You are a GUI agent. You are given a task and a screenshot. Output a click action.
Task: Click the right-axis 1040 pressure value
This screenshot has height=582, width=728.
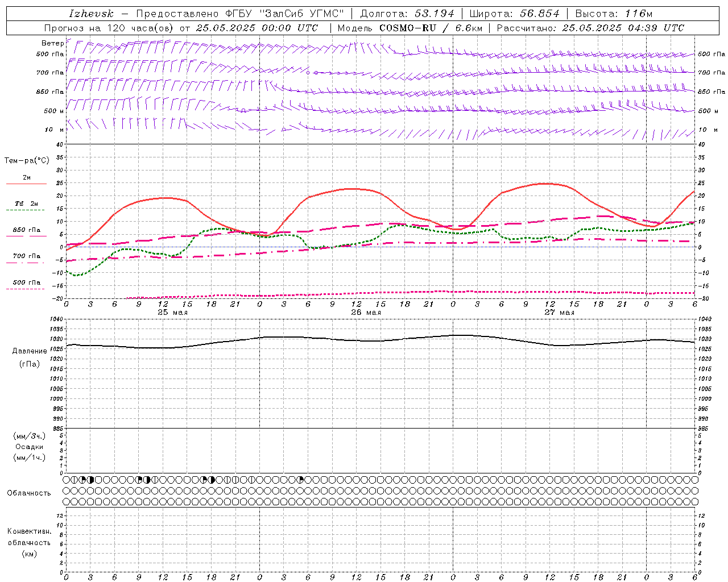point(705,319)
